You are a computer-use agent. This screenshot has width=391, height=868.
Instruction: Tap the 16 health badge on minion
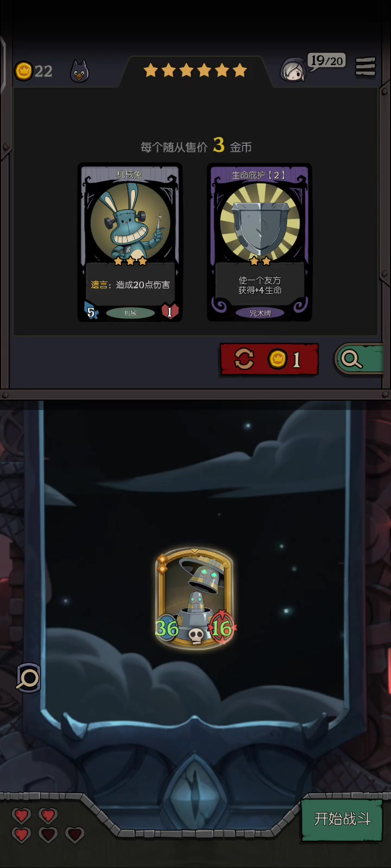222,628
